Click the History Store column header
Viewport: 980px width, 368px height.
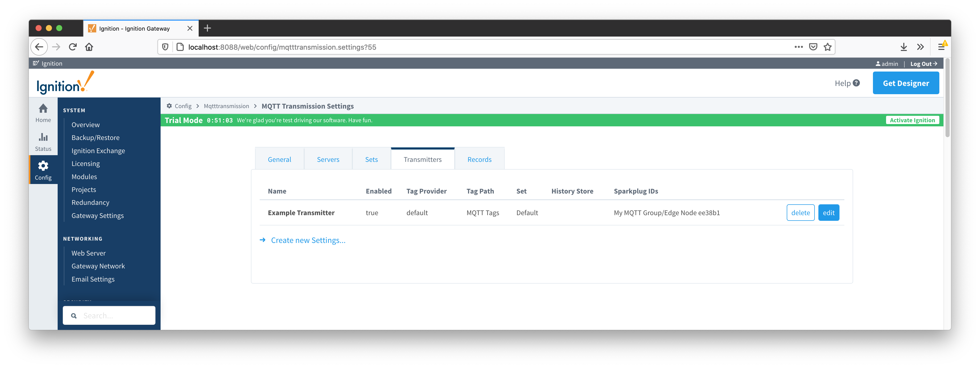click(x=572, y=191)
